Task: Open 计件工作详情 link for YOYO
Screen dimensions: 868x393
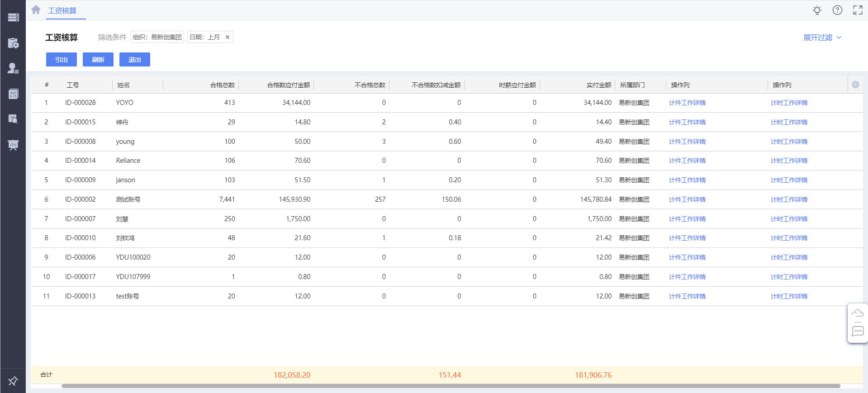Action: pyautogui.click(x=687, y=103)
